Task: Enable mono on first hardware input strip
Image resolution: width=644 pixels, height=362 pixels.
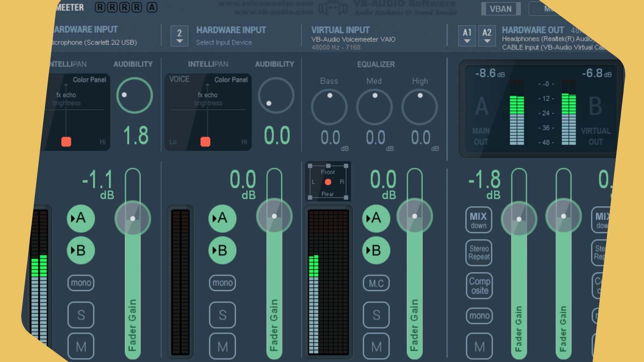Action: coord(81,283)
